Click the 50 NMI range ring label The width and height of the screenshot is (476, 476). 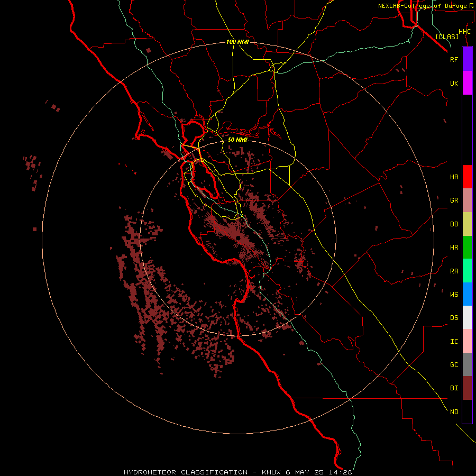click(x=237, y=140)
